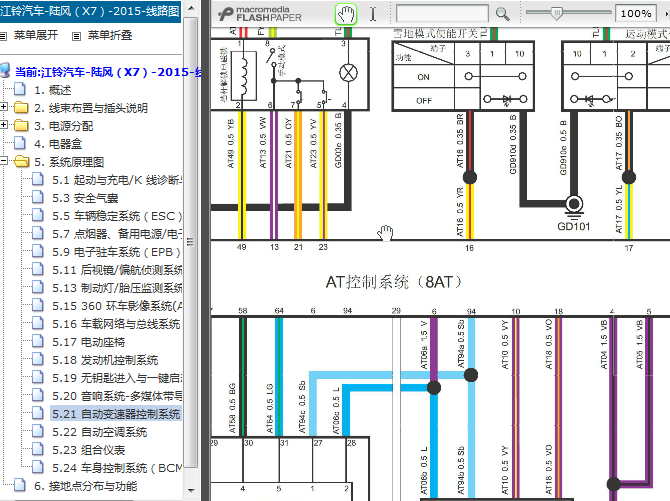670x501 pixels.
Task: Click the title bar 江铃汽车-陆风 (X7) -2015-线路图
Action: point(90,11)
